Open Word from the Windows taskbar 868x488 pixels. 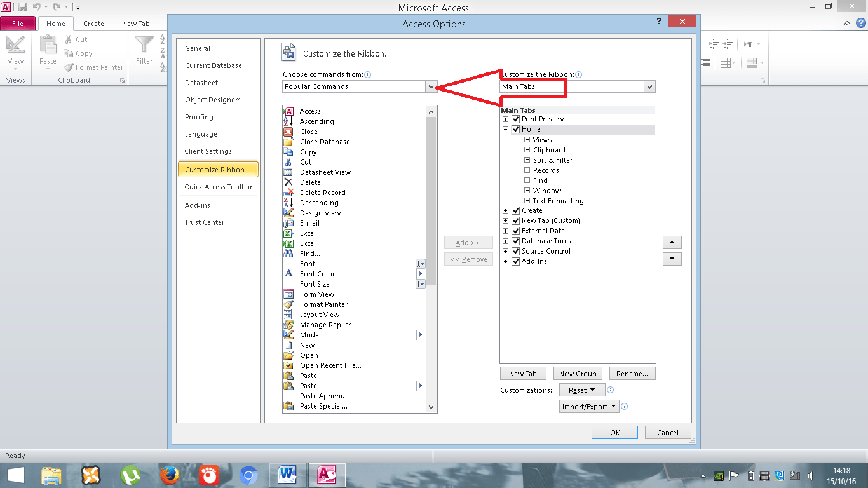click(288, 475)
